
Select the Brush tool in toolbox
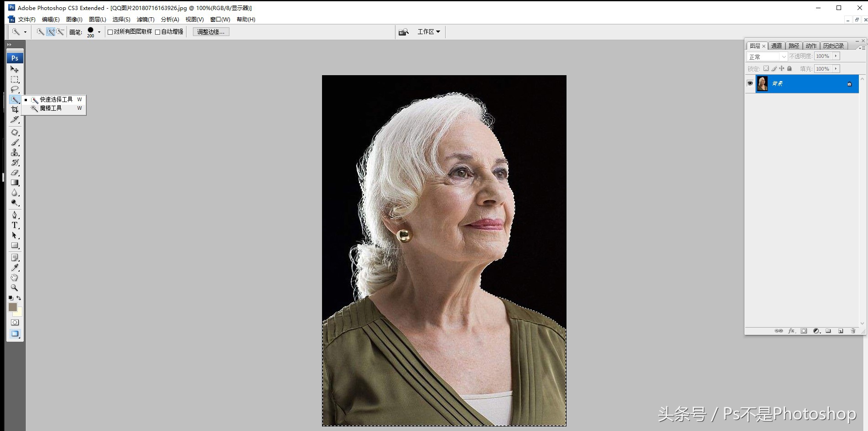coord(15,143)
